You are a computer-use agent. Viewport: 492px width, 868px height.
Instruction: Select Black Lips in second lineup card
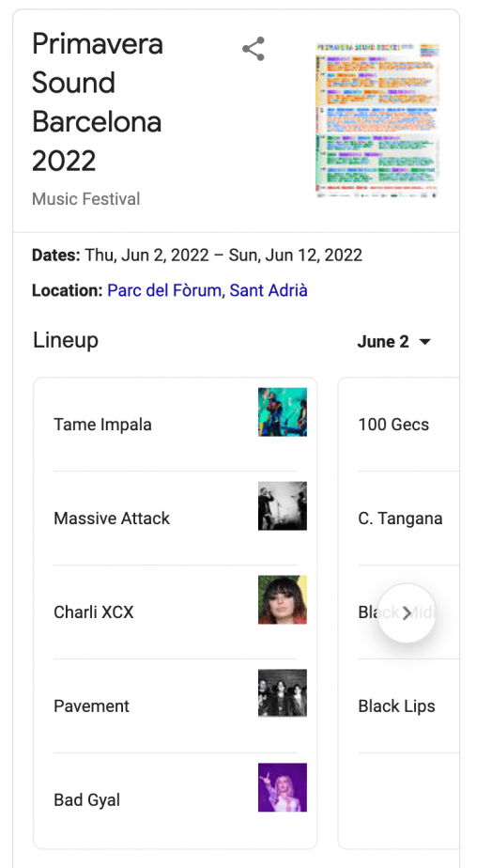pyautogui.click(x=399, y=705)
